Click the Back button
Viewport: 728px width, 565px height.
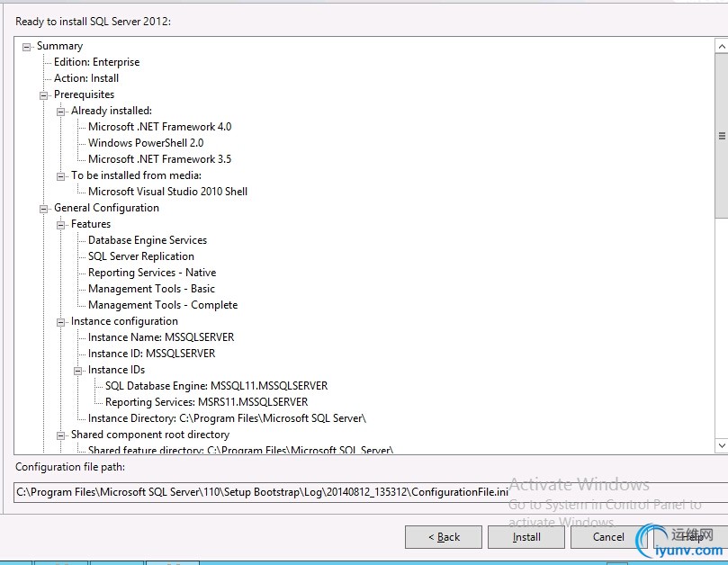coord(444,537)
